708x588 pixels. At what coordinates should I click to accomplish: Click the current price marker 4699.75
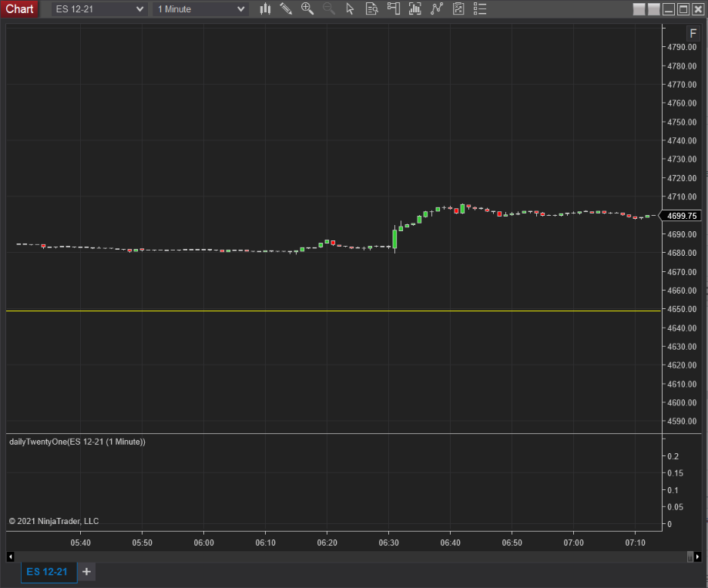coord(681,216)
